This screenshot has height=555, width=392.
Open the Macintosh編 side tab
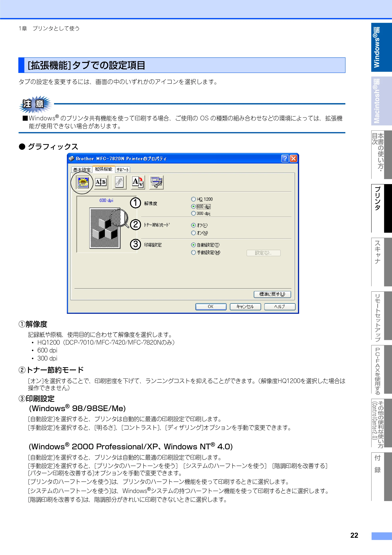tap(381, 101)
